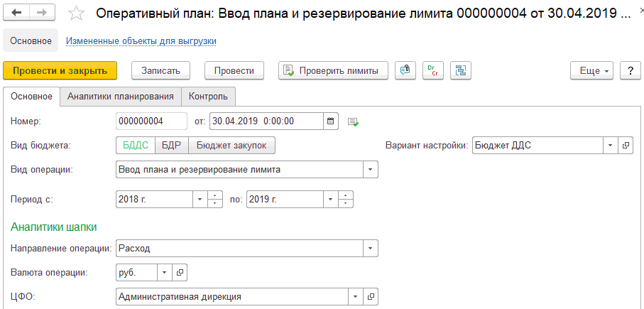Click the forward navigation arrow
Screen dimensions: 644x309
[x=42, y=13]
